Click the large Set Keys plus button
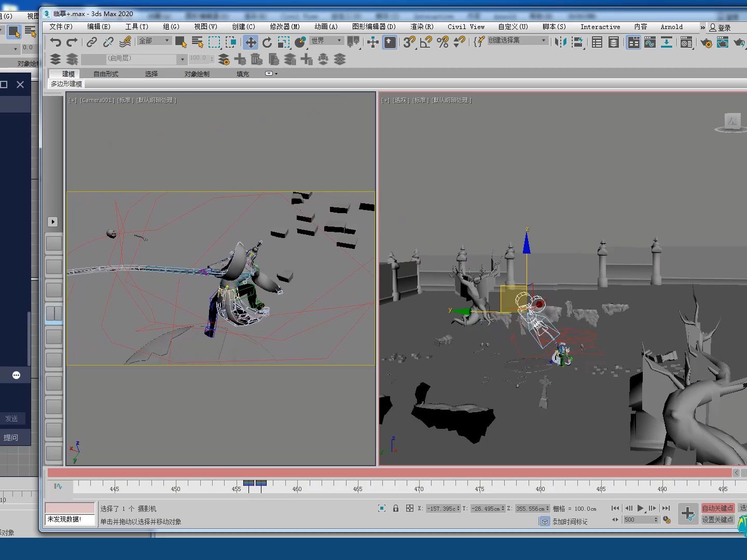This screenshot has width=747, height=560. click(688, 514)
